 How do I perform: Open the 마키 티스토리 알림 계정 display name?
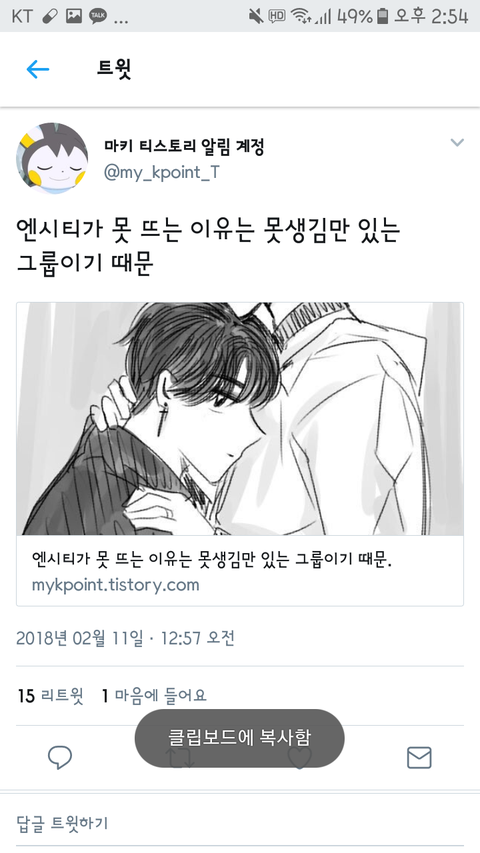point(184,146)
